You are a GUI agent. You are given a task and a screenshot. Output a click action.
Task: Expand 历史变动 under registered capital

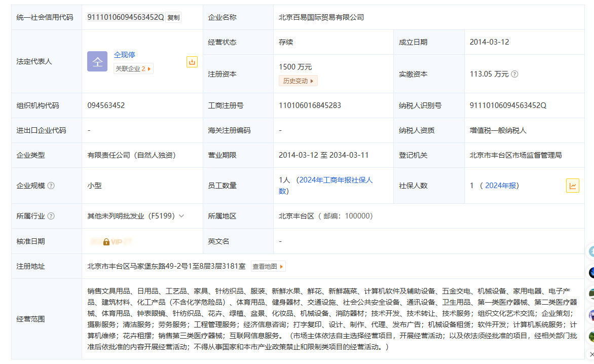point(298,81)
